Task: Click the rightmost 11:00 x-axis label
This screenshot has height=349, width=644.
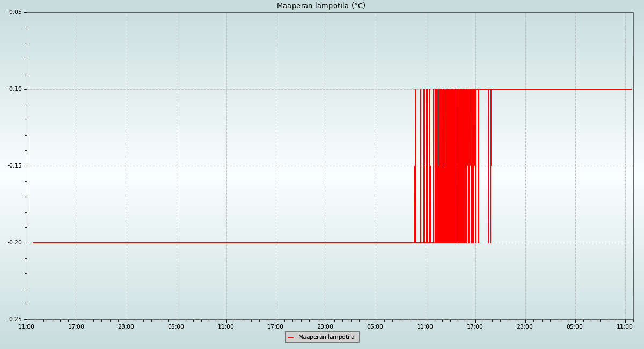Action: [625, 326]
